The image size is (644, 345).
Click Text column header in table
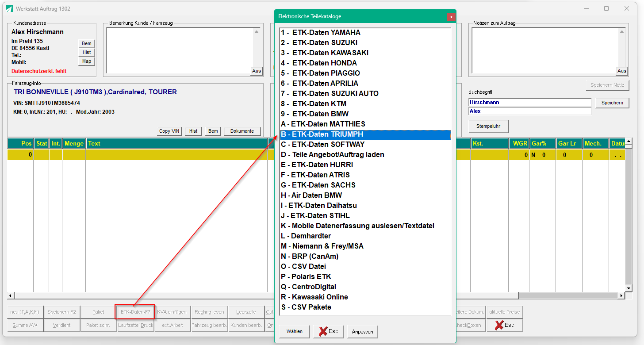pyautogui.click(x=177, y=144)
